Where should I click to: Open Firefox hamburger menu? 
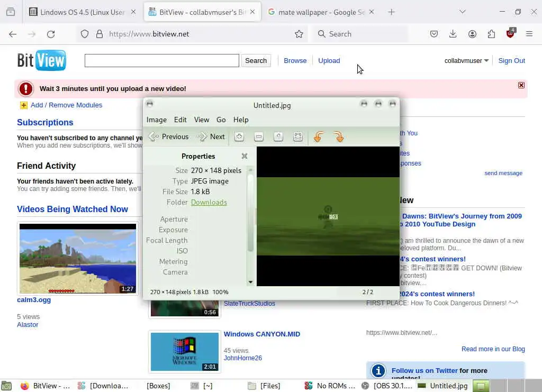tap(529, 34)
